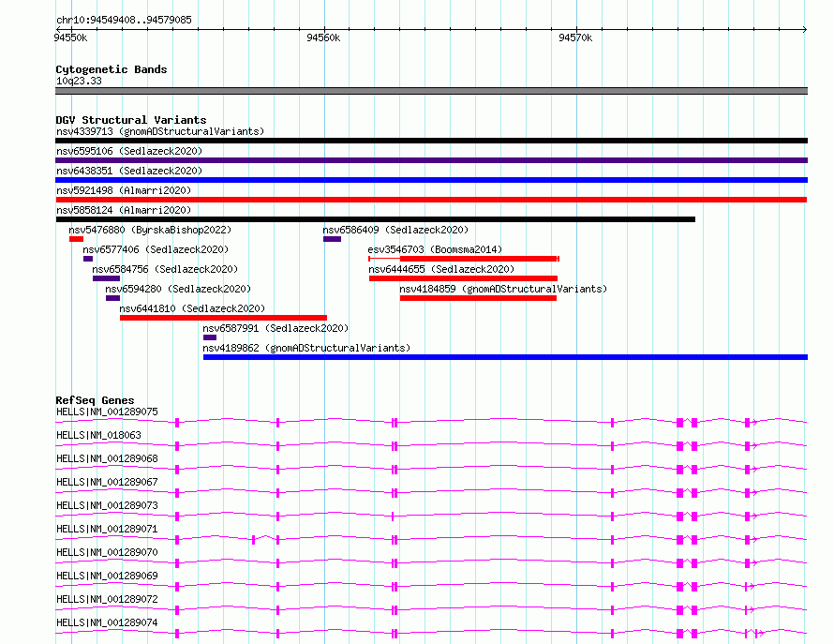Select variant label nsv6444655 (Sedlazeck2020)
The height and width of the screenshot is (644, 834).
tap(441, 269)
